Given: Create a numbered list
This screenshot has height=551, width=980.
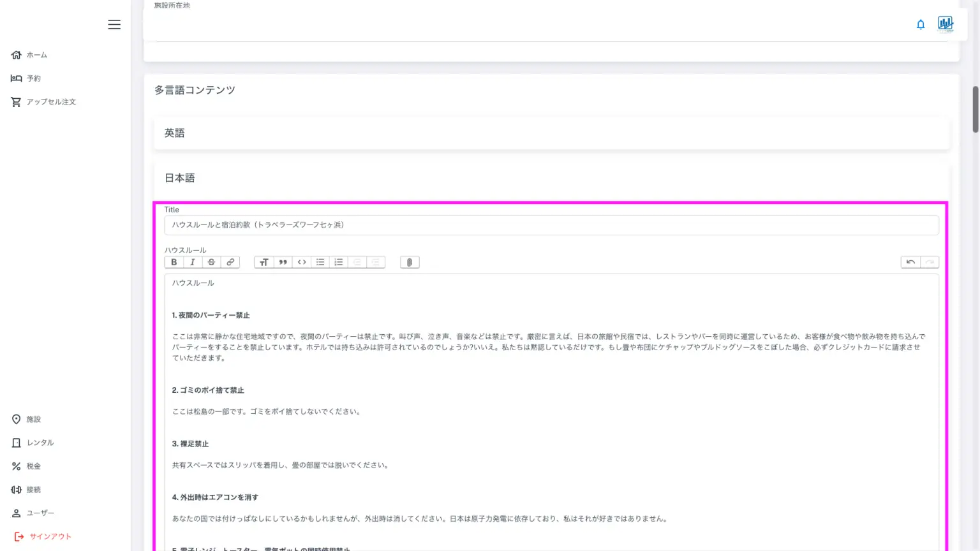Looking at the screenshot, I should click(339, 262).
